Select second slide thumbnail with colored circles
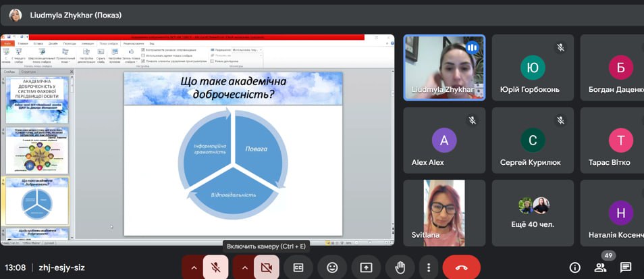 tap(37, 150)
